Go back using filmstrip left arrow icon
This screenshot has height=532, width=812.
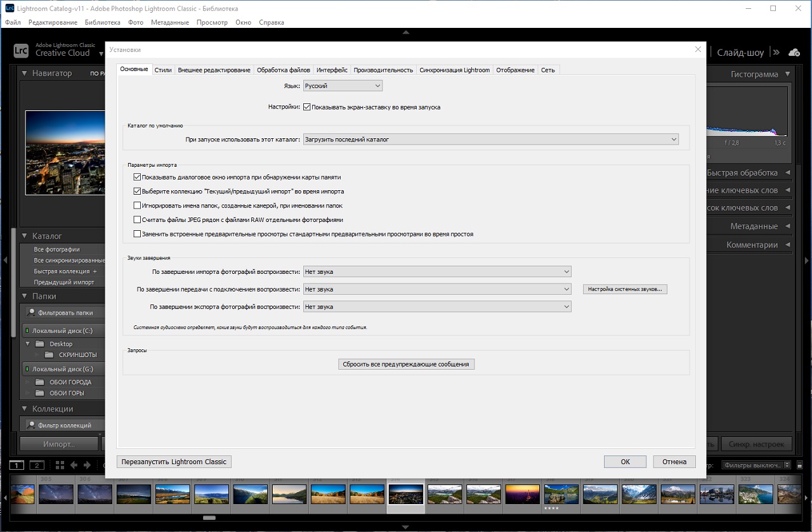click(x=74, y=465)
